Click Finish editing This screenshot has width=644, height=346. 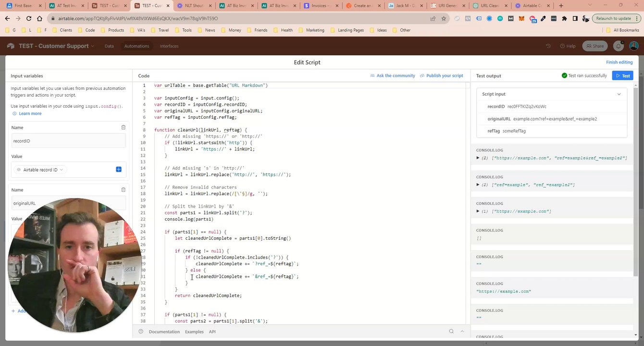[619, 62]
